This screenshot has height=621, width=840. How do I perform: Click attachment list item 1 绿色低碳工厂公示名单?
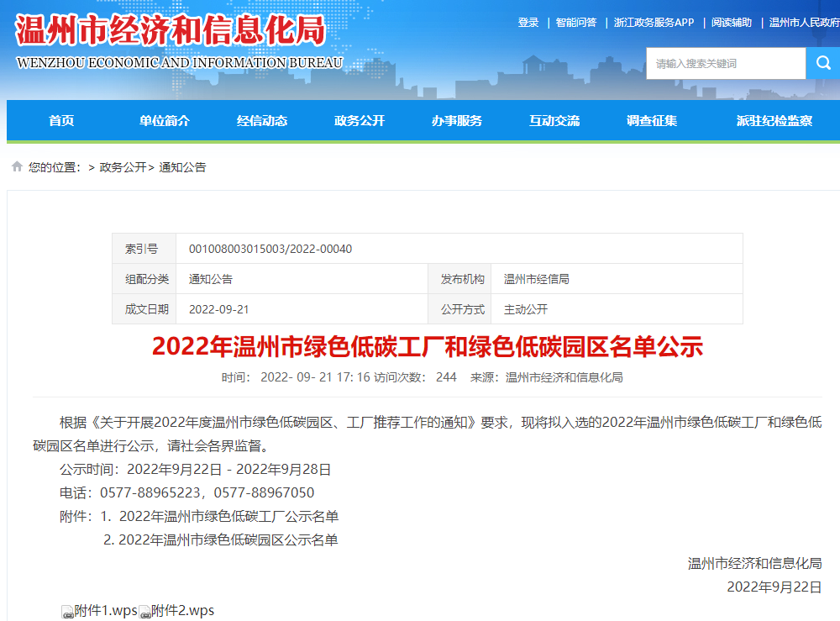219,517
